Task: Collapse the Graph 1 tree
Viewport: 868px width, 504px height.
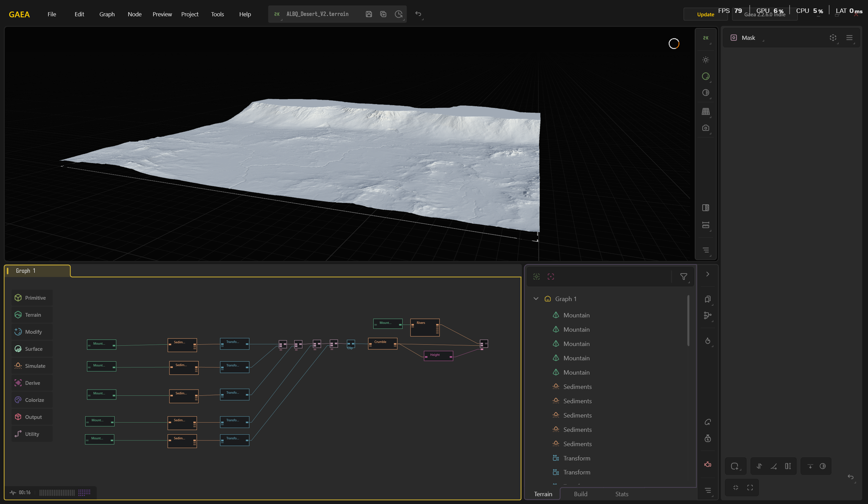Action: point(536,299)
